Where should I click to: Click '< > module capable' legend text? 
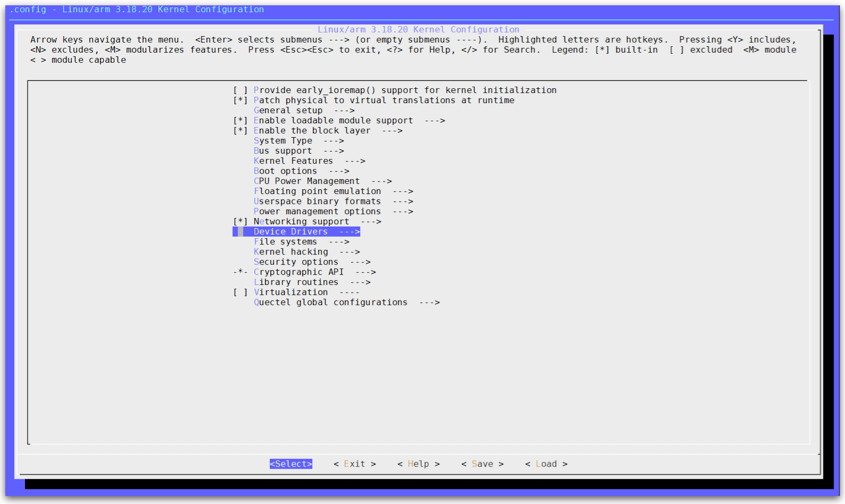pyautogui.click(x=78, y=60)
